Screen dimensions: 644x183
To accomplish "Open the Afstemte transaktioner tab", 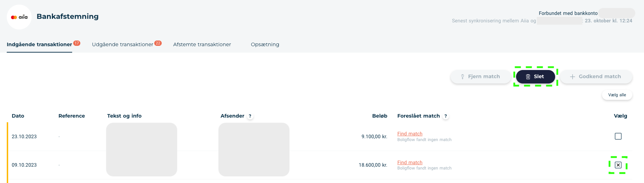I will (202, 44).
